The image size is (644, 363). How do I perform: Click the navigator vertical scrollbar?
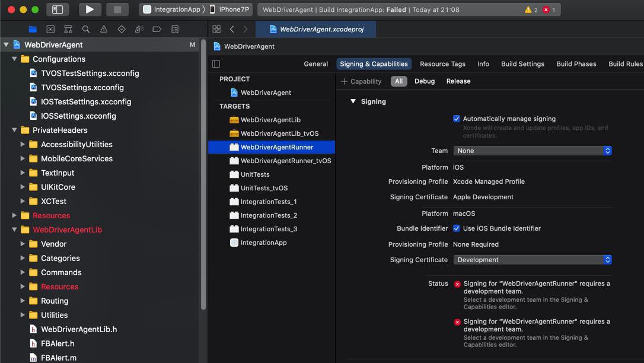203,174
